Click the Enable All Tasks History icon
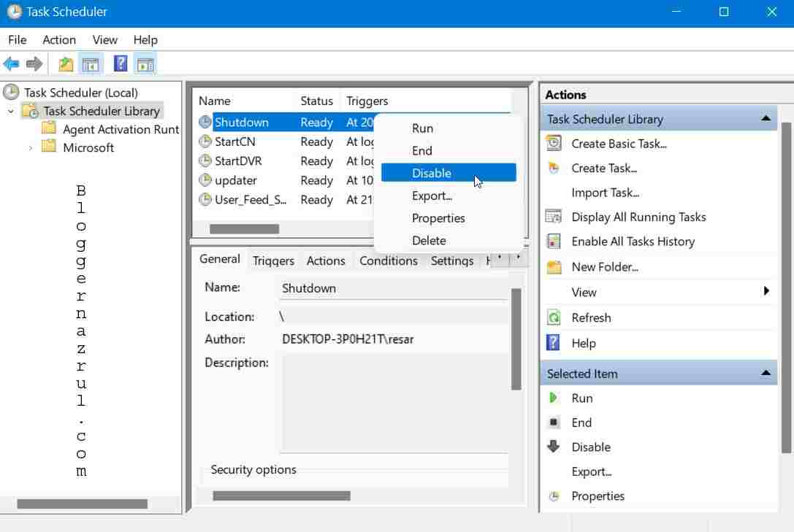 click(x=554, y=242)
